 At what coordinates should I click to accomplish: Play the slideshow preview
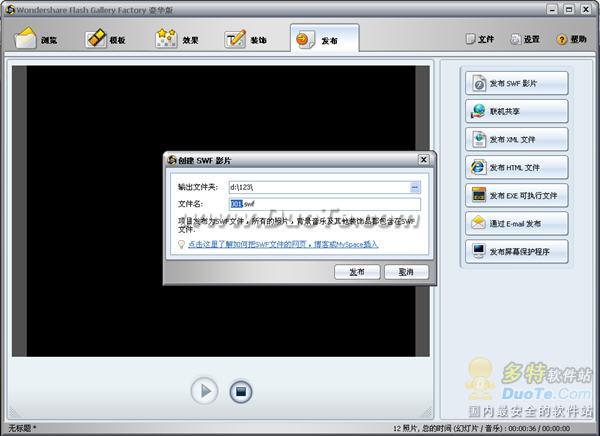pos(205,391)
